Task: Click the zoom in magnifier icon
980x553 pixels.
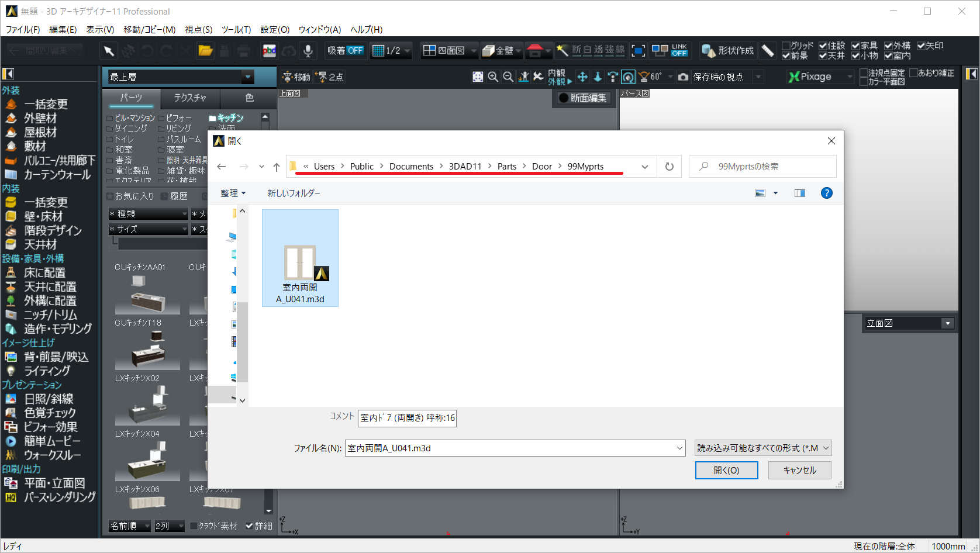Action: [x=493, y=77]
